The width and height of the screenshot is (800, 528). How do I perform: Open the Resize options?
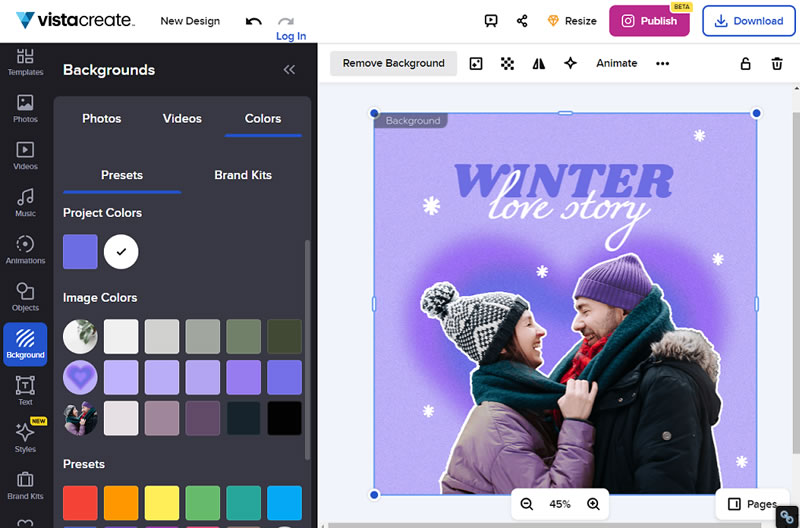click(572, 21)
